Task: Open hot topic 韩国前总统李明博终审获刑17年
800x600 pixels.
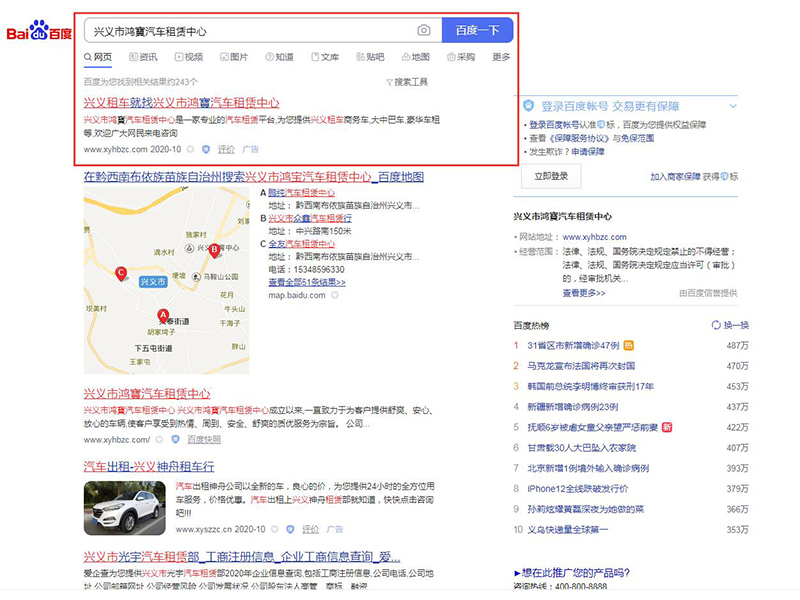Action: click(x=590, y=386)
